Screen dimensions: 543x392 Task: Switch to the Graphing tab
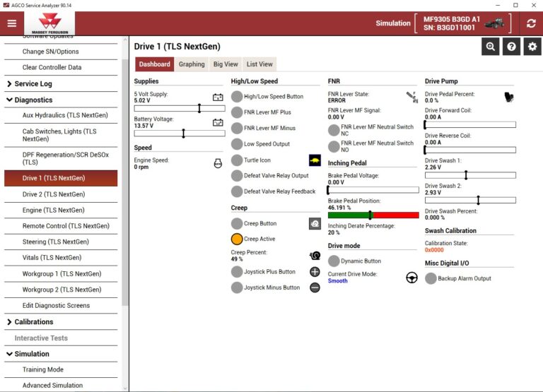pos(192,64)
